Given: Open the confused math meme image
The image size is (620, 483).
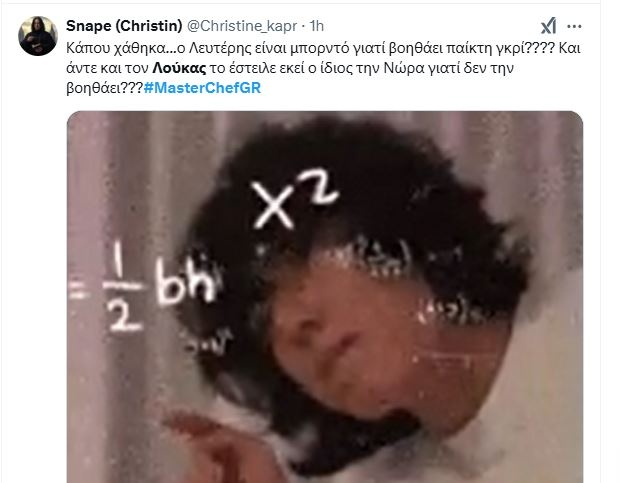Looking at the screenshot, I should (325, 297).
